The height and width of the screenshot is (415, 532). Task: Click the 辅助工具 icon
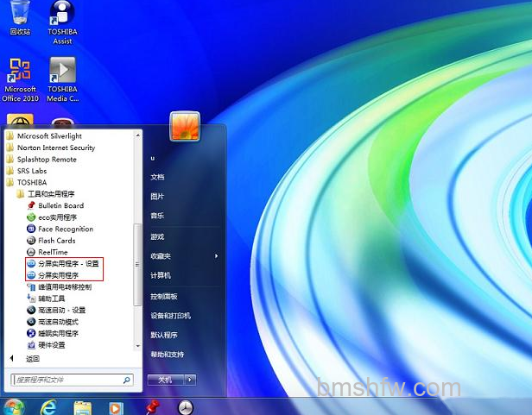click(x=31, y=299)
